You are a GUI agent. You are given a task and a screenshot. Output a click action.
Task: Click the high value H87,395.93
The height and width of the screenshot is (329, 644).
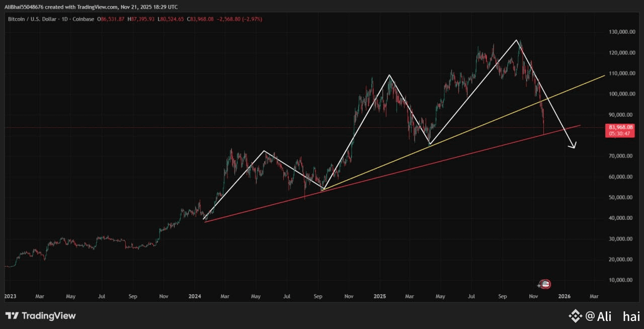click(x=141, y=19)
